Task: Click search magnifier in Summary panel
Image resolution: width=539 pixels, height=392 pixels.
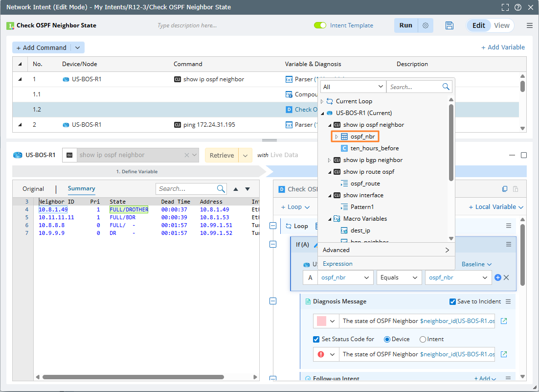Action: [x=221, y=189]
